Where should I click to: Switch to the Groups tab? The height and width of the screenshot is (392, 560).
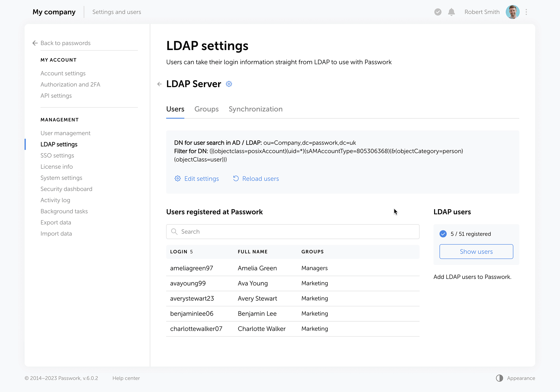(206, 109)
